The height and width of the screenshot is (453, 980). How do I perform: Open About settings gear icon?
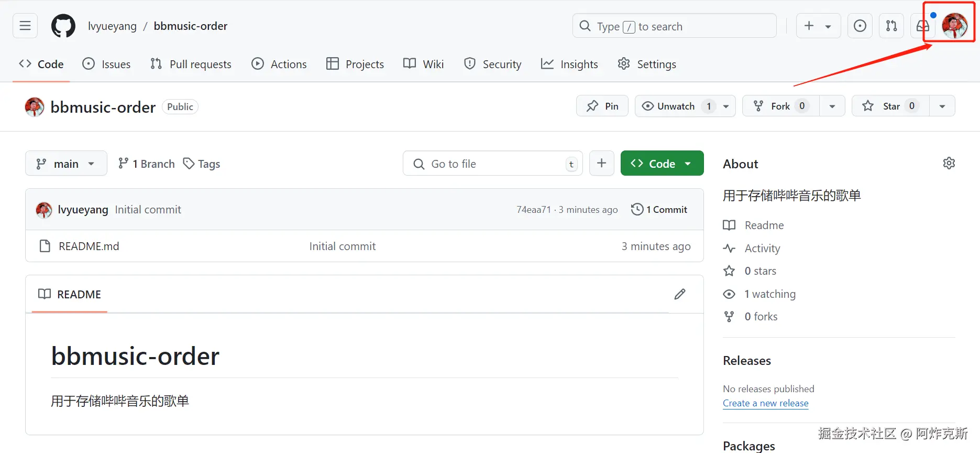(949, 164)
